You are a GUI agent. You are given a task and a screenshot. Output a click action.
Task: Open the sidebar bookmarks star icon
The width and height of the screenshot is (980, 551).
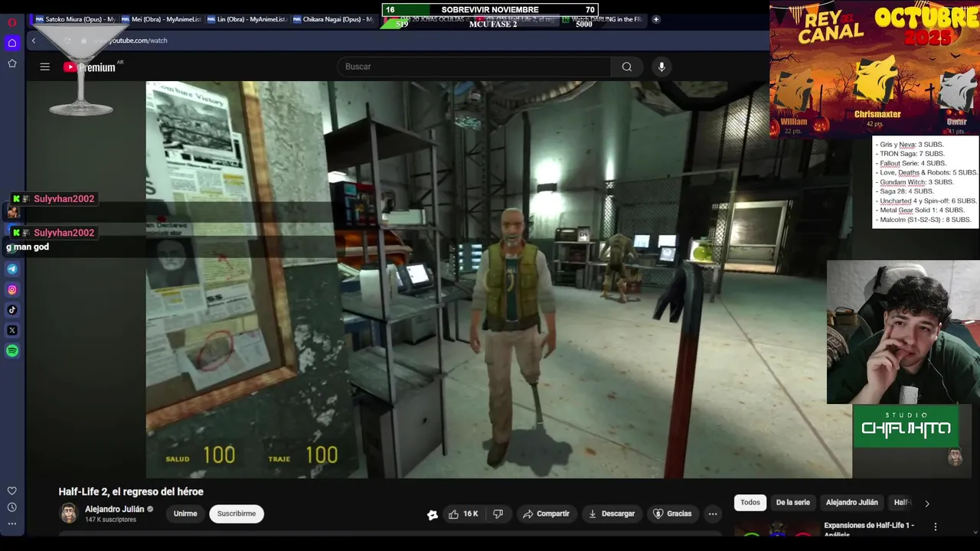[12, 64]
